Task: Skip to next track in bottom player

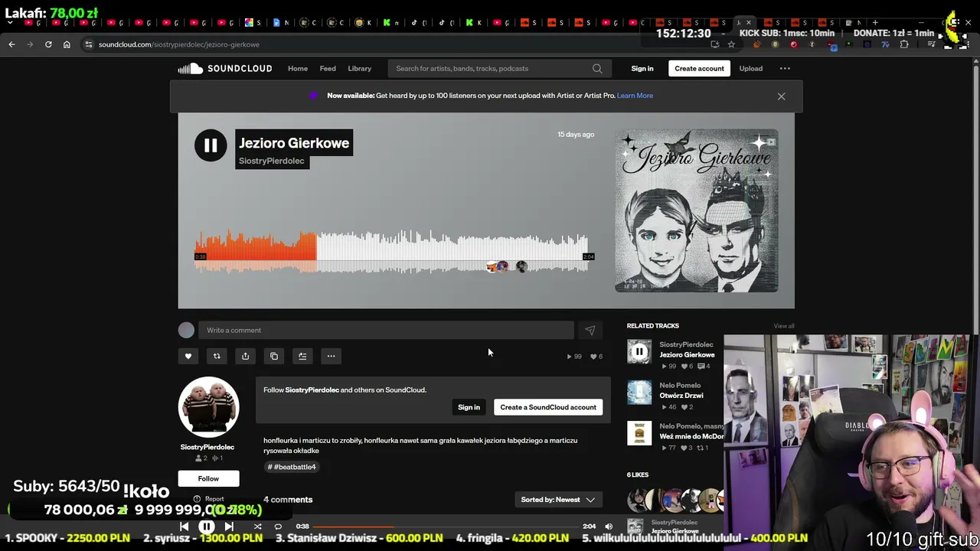Action: 229,527
